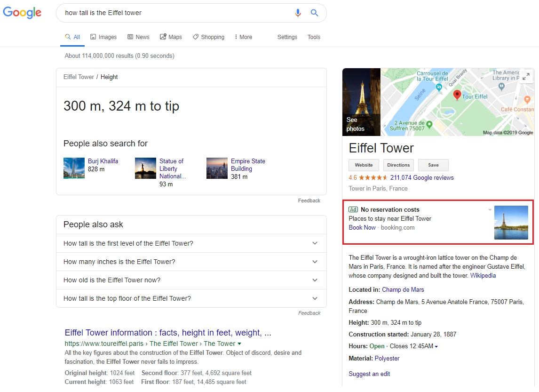Click the Book Now ad link
Image resolution: width=539 pixels, height=392 pixels.
[x=362, y=227]
